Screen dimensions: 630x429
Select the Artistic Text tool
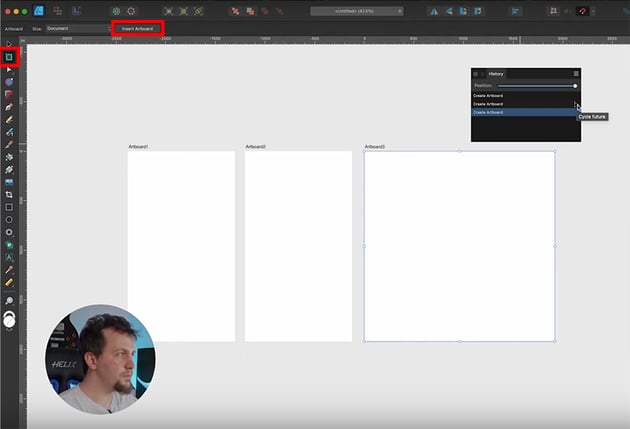coord(9,257)
